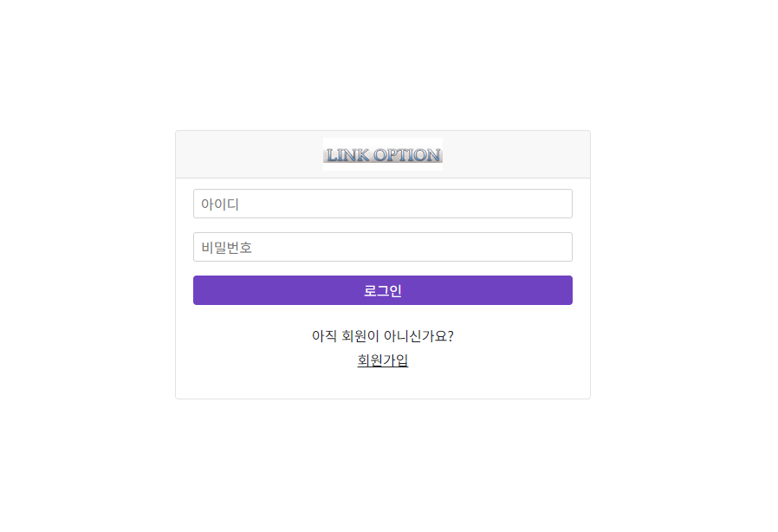Activate the first input field under the logo
The height and width of the screenshot is (532, 778).
click(383, 204)
